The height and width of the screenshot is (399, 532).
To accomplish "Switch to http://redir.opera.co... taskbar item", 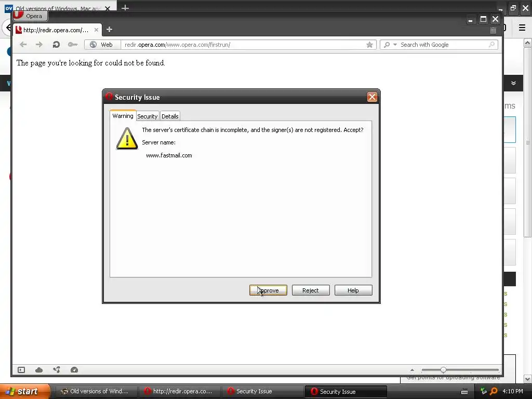I will [179, 391].
